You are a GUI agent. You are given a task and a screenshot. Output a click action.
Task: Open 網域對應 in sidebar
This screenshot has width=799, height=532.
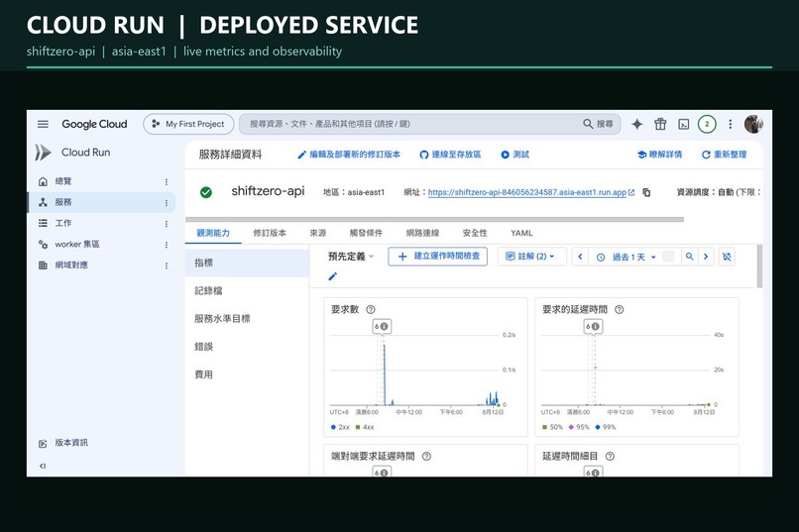pyautogui.click(x=71, y=266)
